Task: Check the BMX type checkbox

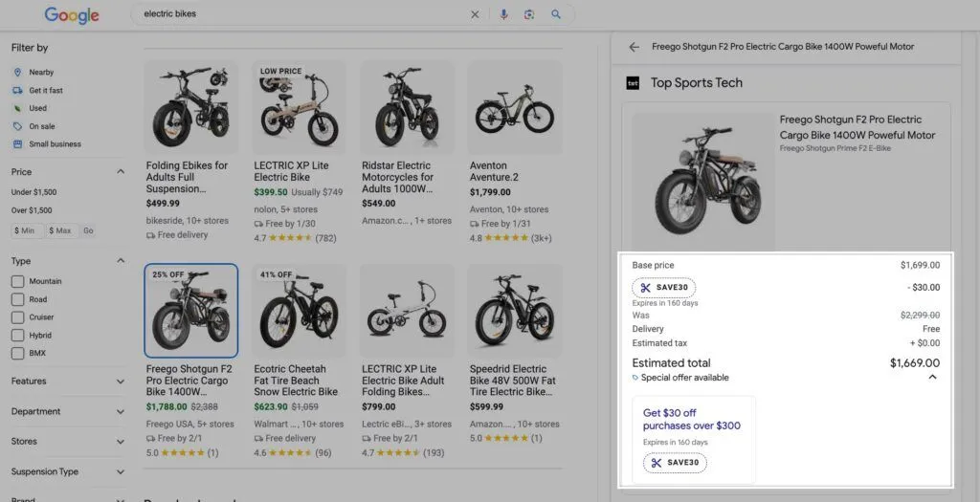Action: pos(17,354)
